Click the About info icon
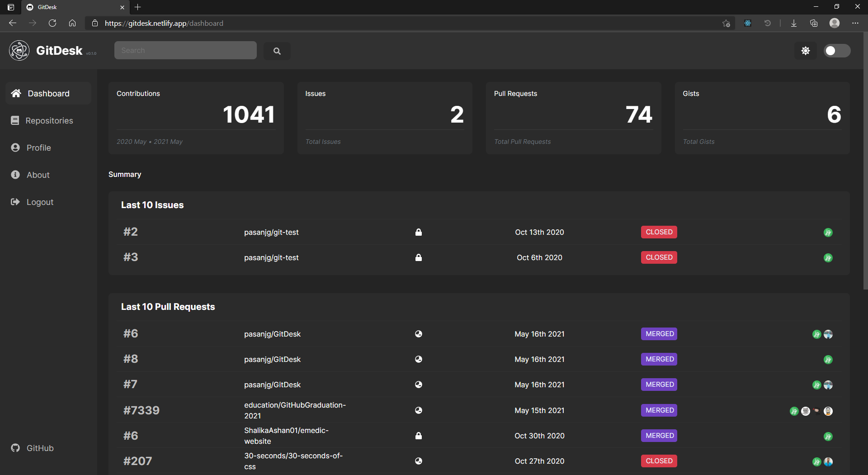868x475 pixels. pyautogui.click(x=15, y=175)
